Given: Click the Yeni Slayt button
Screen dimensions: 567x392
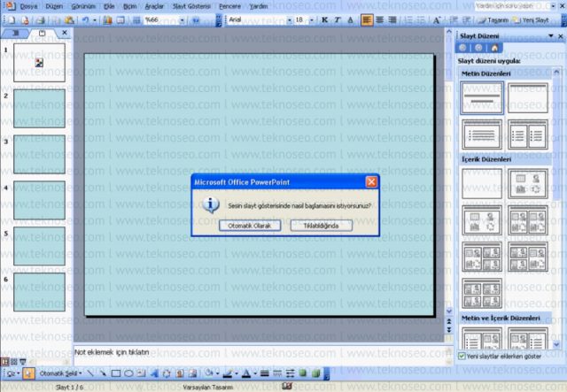Looking at the screenshot, I should click(531, 20).
